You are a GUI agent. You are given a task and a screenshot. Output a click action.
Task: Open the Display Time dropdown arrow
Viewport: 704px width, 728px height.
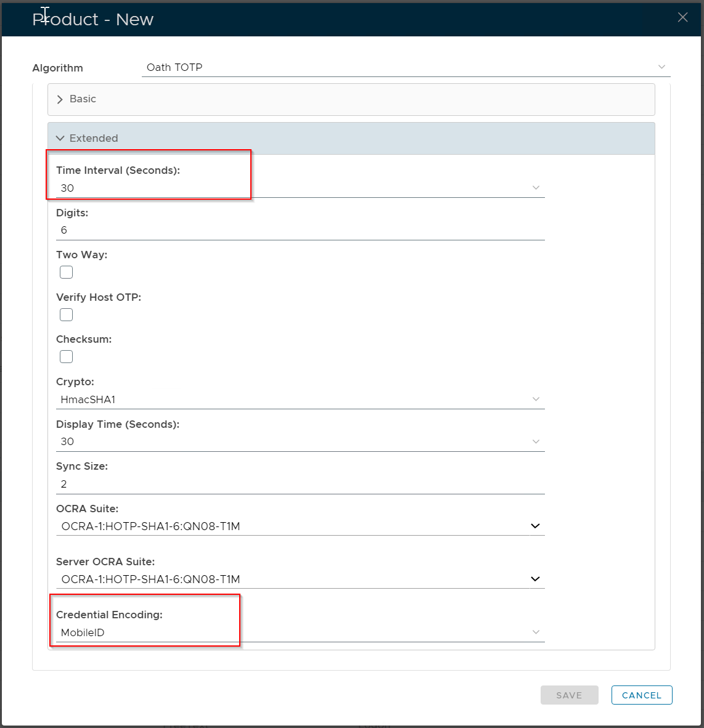[536, 441]
